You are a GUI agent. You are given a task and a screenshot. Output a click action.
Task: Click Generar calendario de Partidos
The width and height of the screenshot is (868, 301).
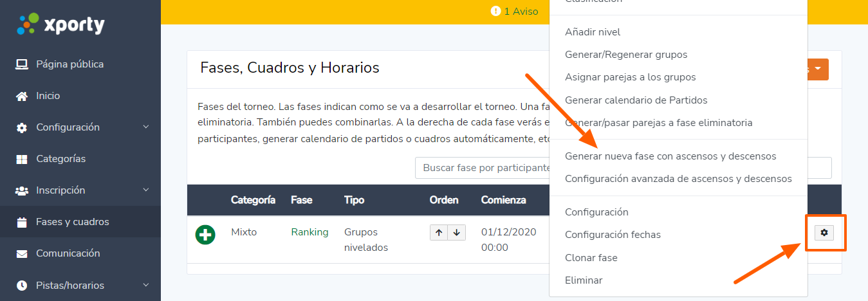636,100
